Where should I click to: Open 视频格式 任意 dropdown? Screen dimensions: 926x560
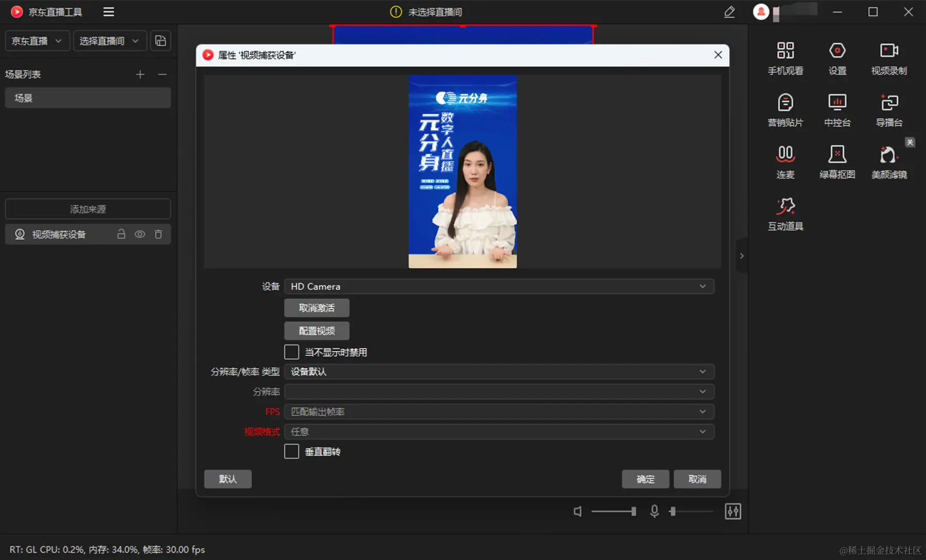click(x=499, y=432)
